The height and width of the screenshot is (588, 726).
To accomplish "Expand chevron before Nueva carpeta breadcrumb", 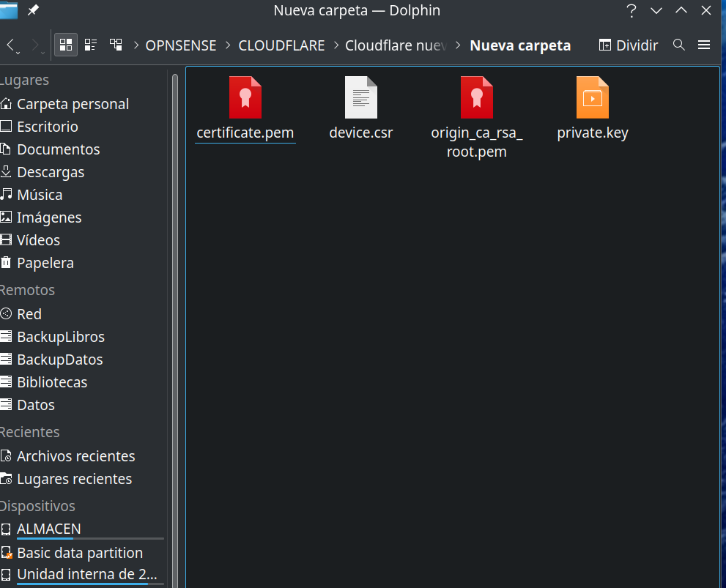I will [x=459, y=45].
